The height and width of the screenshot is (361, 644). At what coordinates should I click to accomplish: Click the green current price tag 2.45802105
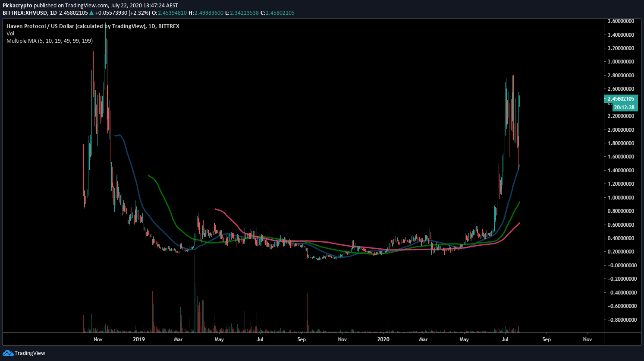[621, 99]
